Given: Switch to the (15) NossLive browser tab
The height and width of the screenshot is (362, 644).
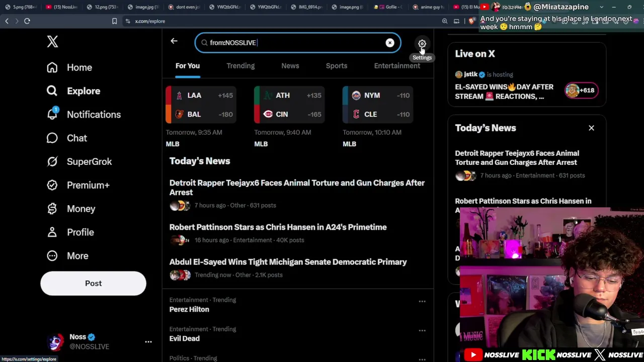Looking at the screenshot, I should click(x=61, y=7).
